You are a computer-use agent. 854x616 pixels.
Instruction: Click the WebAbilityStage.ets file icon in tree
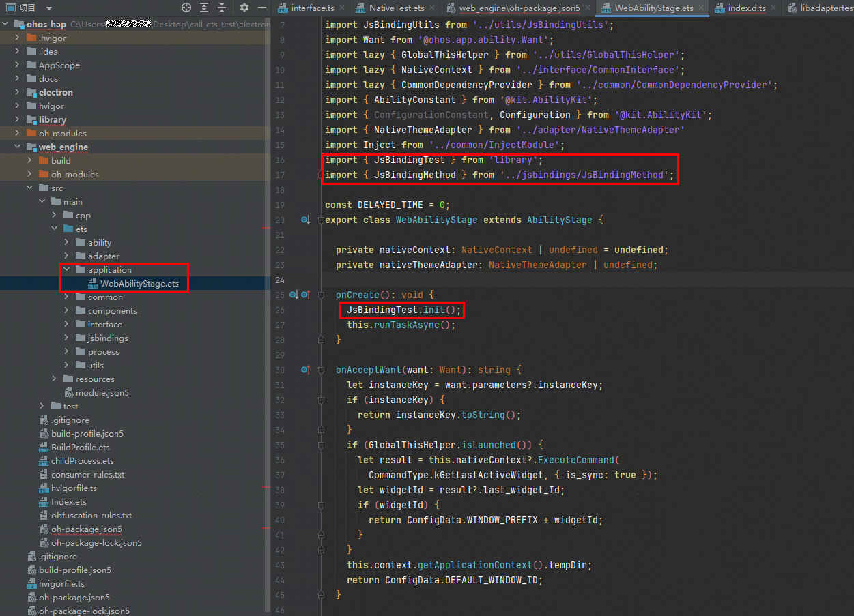coord(92,284)
